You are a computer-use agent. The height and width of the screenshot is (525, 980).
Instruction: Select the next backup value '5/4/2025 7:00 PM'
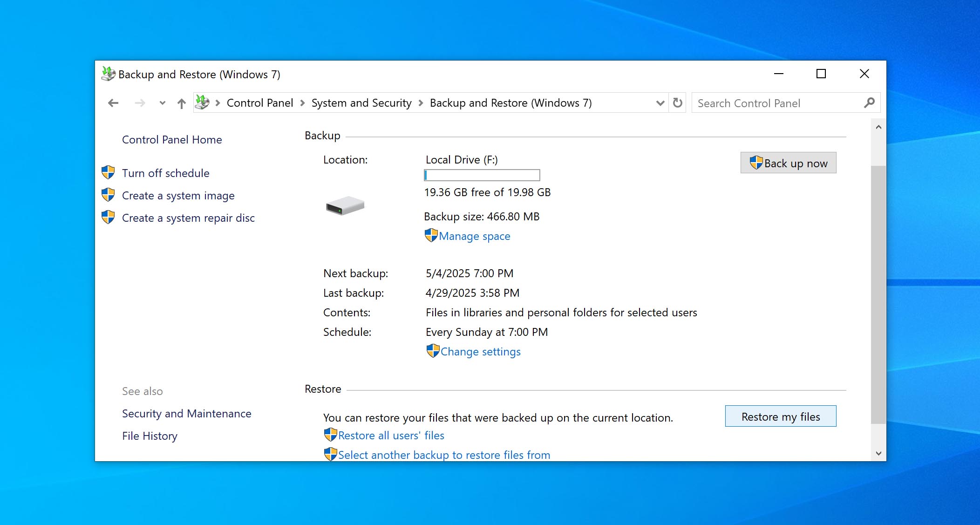(470, 273)
